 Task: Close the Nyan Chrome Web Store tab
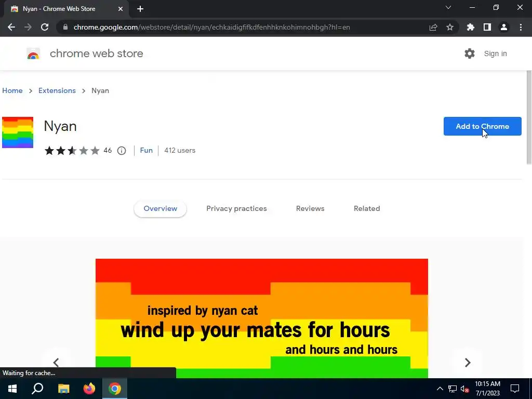coord(121,9)
